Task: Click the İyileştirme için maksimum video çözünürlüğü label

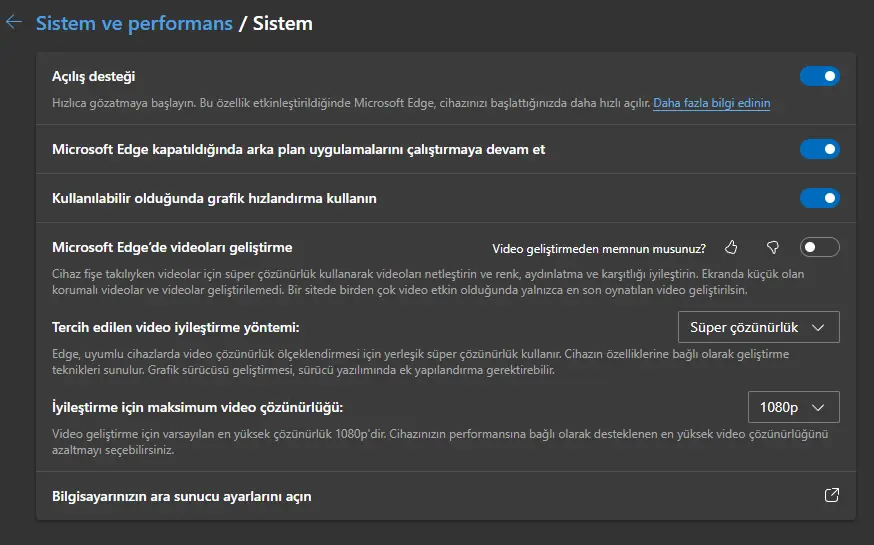Action: pos(197,407)
